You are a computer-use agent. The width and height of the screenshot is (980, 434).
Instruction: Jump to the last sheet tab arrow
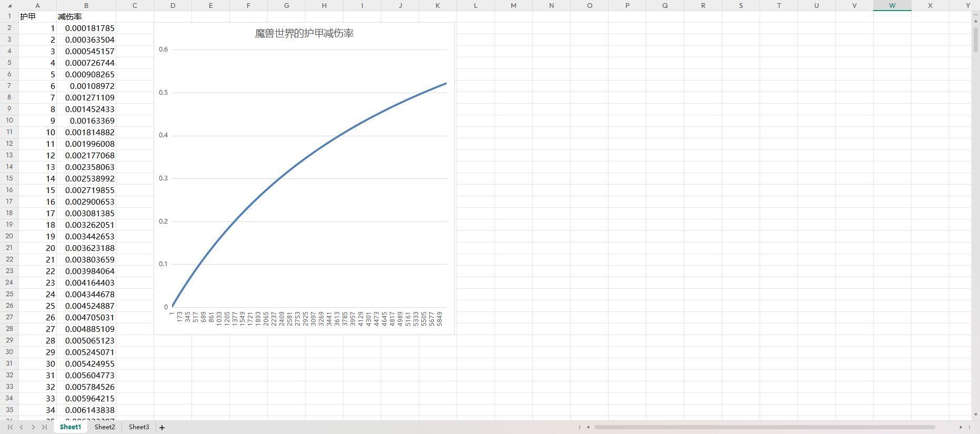click(x=45, y=427)
